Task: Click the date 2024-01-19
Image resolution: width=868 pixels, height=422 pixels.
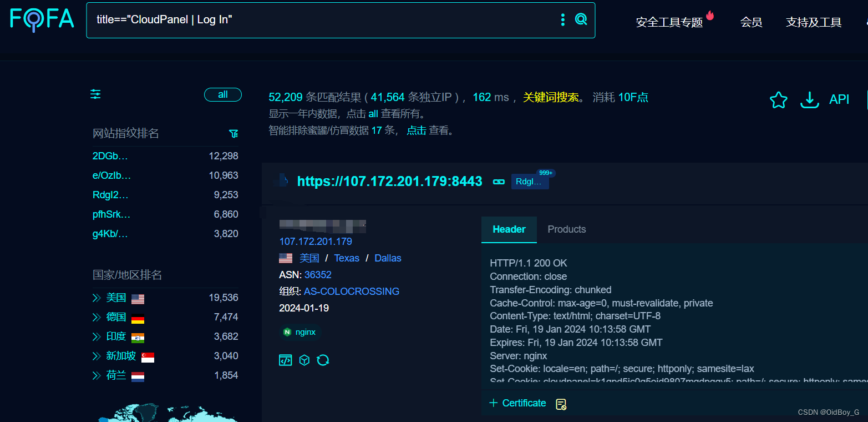Action: pos(304,308)
